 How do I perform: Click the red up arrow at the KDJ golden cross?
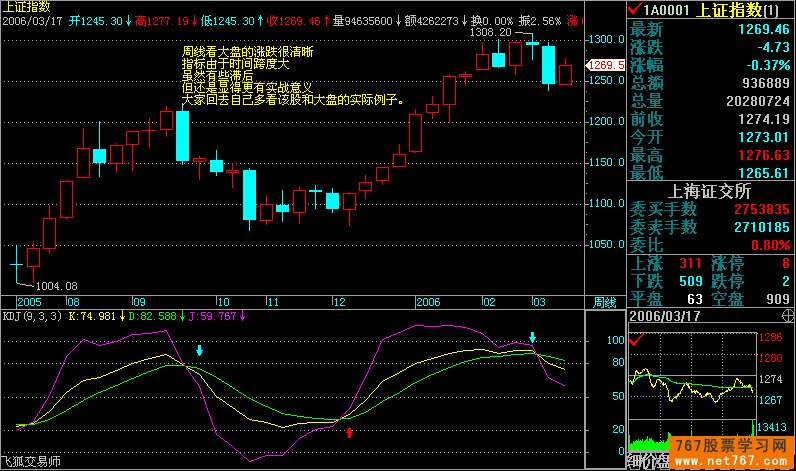click(x=349, y=431)
